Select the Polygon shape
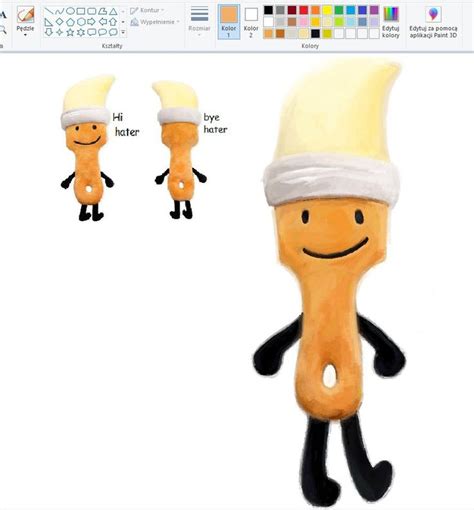This screenshot has height=510, width=474. click(102, 11)
